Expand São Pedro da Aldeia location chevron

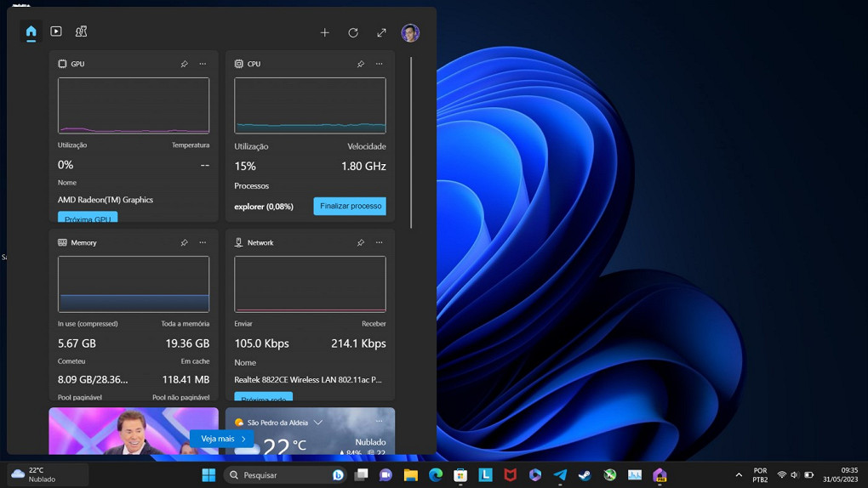[x=318, y=423]
